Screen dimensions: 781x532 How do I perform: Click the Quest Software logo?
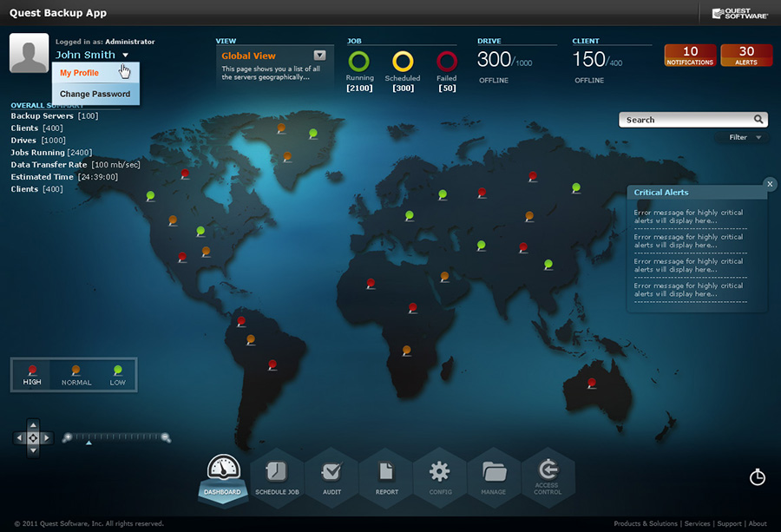(x=740, y=13)
